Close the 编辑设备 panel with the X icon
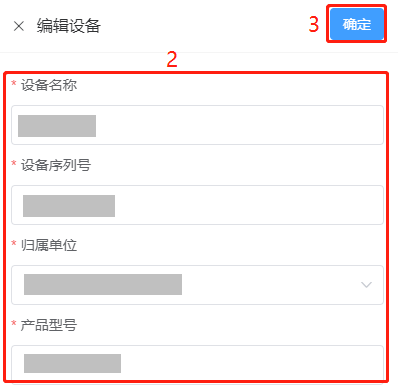Viewport: 398px width, 389px height. pyautogui.click(x=19, y=26)
